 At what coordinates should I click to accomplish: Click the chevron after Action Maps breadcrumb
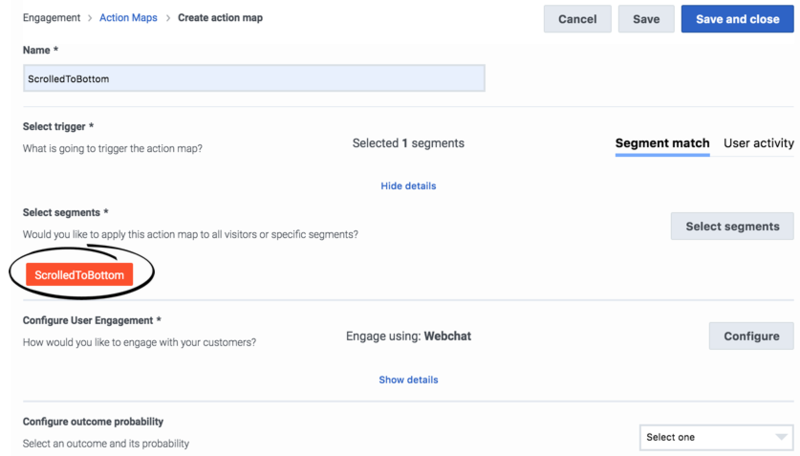167,18
